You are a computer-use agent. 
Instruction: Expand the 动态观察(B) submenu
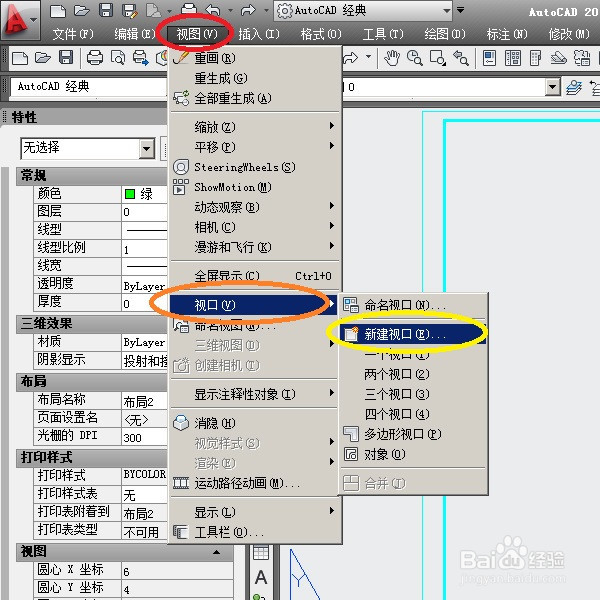[255, 207]
